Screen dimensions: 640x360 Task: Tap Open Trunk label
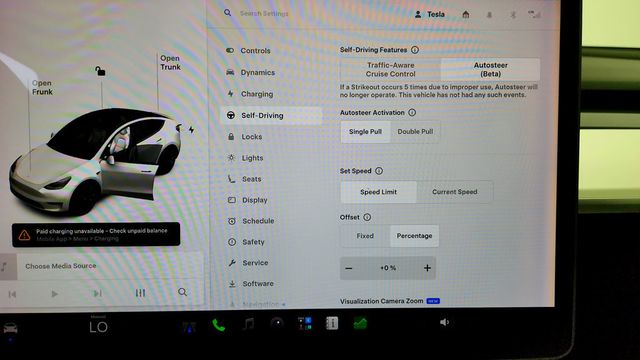[170, 62]
